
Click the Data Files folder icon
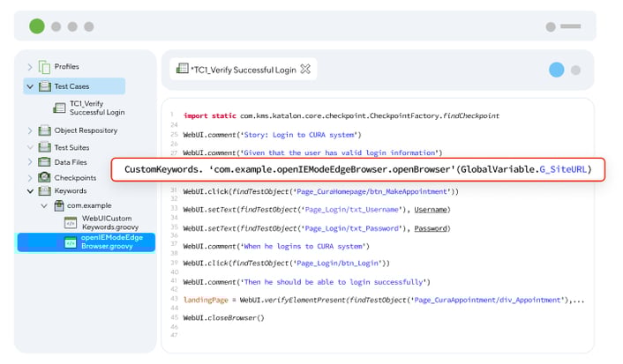pos(44,162)
